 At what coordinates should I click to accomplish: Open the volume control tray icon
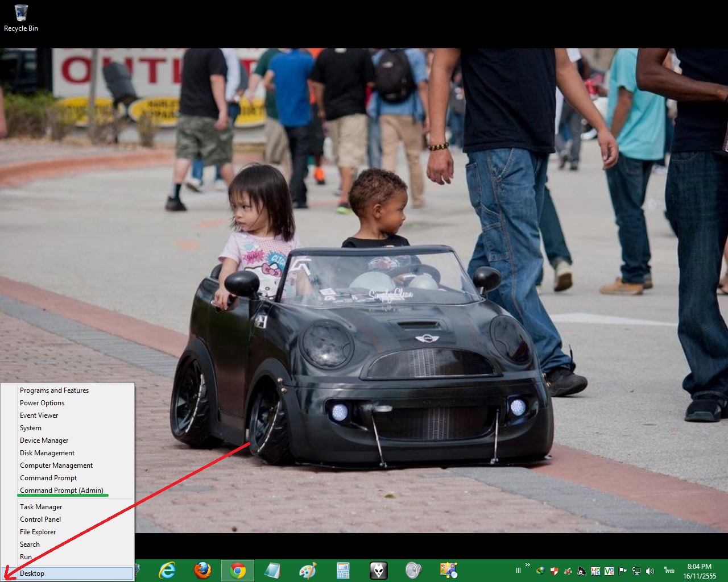650,571
